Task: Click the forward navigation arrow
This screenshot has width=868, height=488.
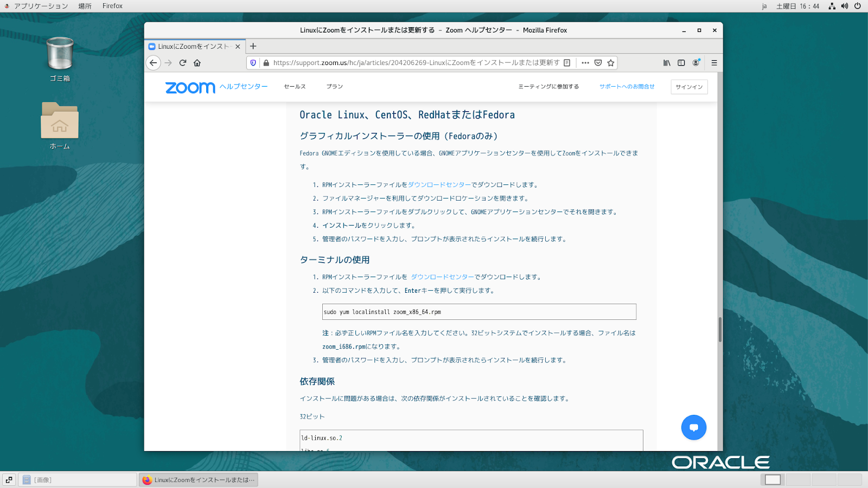Action: tap(168, 63)
